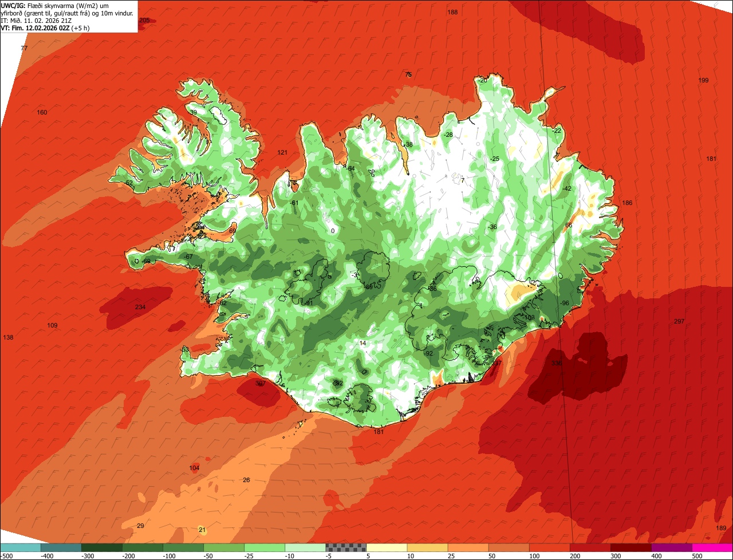The height and width of the screenshot is (560, 733).
Task: Click the map value '53'
Action: pyautogui.click(x=185, y=349)
